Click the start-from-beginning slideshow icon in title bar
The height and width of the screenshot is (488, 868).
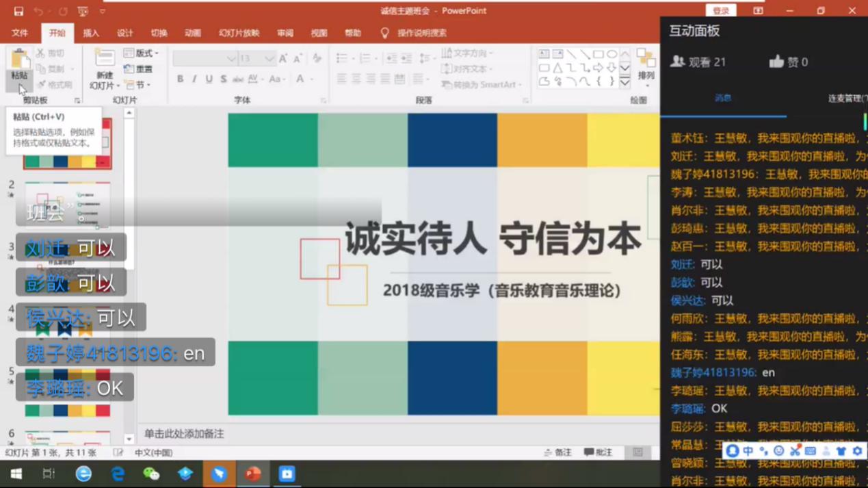[83, 11]
